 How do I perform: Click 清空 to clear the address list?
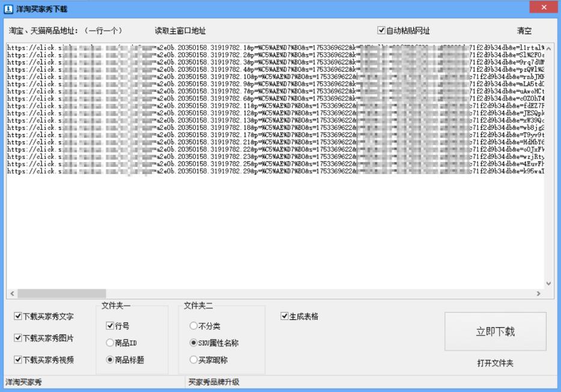[524, 31]
